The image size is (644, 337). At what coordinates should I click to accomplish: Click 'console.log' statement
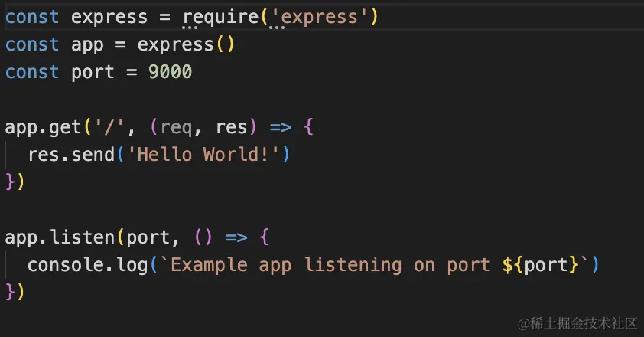click(x=87, y=265)
